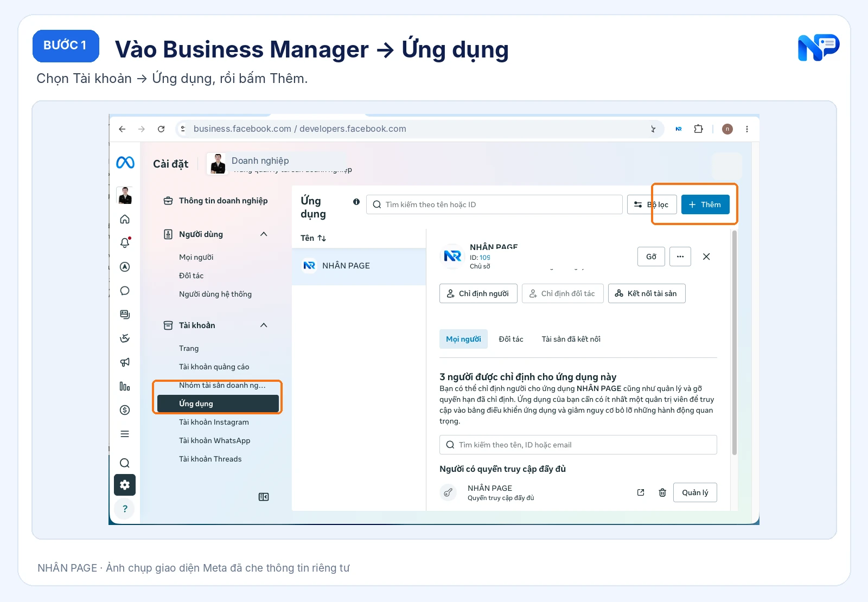This screenshot has width=868, height=602.
Task: Click the Meta logo in sidebar
Action: [x=125, y=162]
